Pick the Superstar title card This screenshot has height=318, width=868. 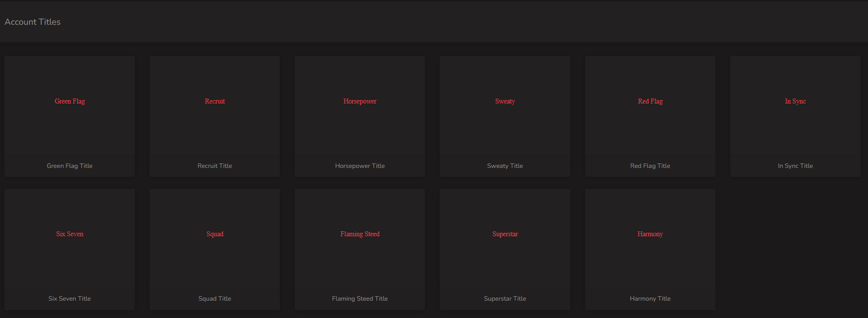click(x=505, y=249)
